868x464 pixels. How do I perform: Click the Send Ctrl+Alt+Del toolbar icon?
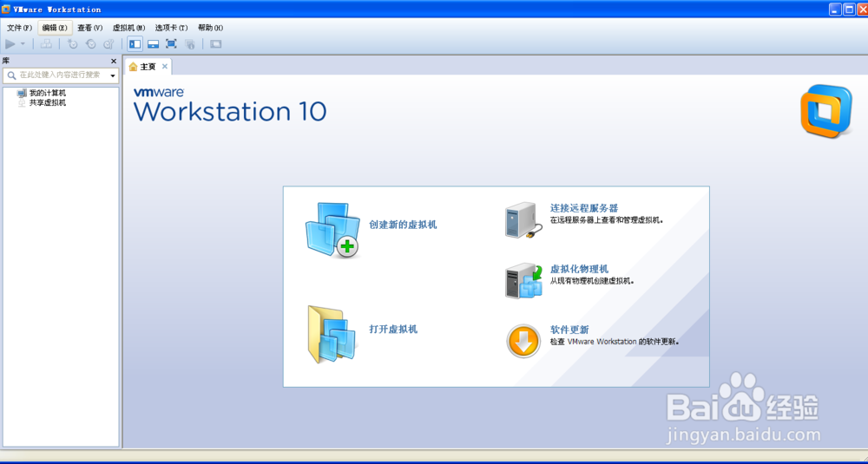coord(47,43)
